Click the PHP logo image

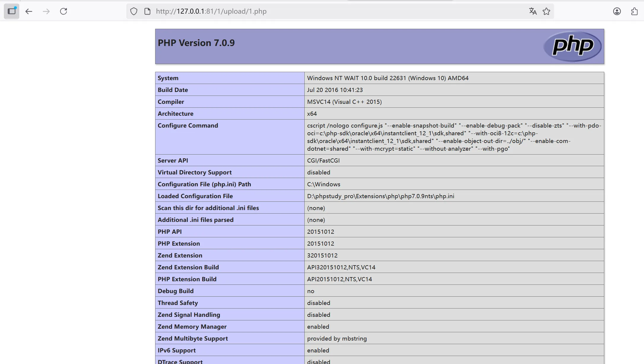coord(573,46)
